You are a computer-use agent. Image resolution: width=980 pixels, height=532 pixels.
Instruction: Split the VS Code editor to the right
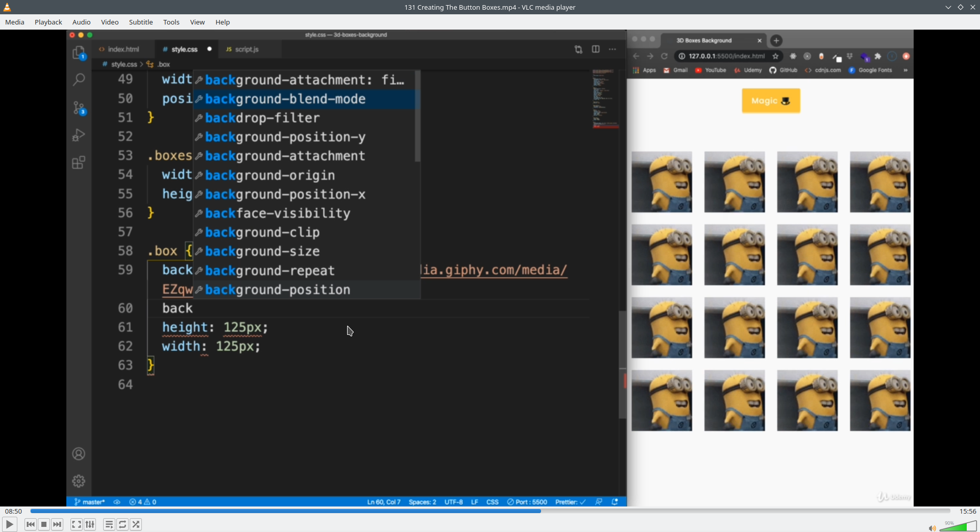[x=596, y=49]
